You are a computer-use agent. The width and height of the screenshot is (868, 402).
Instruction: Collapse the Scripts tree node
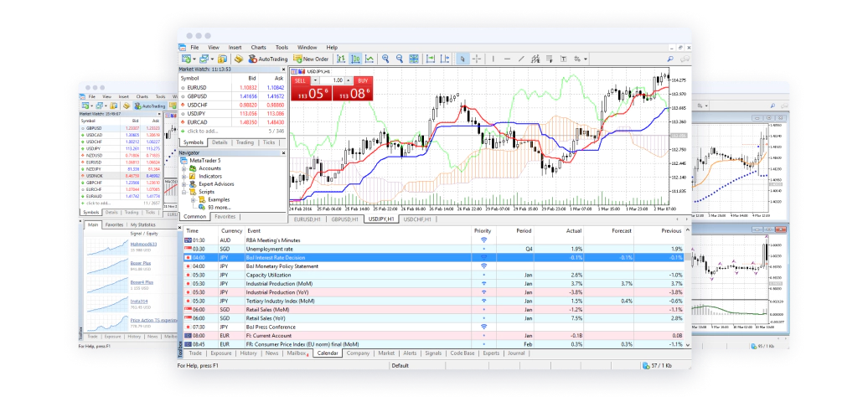[184, 192]
